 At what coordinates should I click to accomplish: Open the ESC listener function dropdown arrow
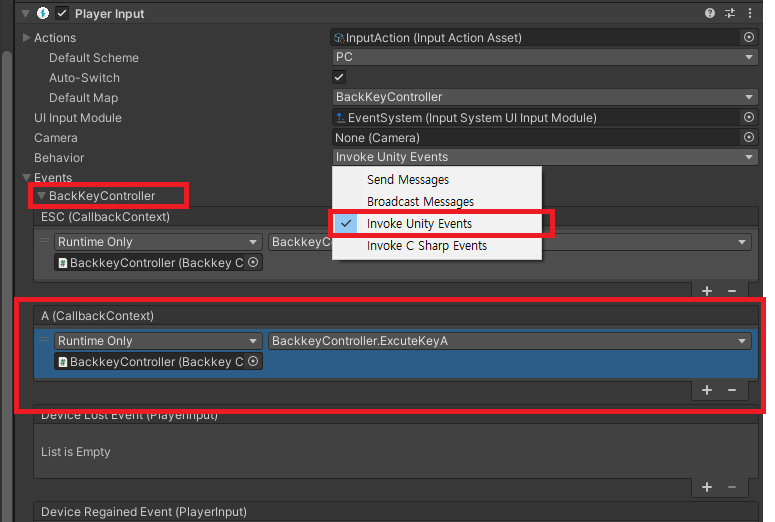tap(741, 242)
